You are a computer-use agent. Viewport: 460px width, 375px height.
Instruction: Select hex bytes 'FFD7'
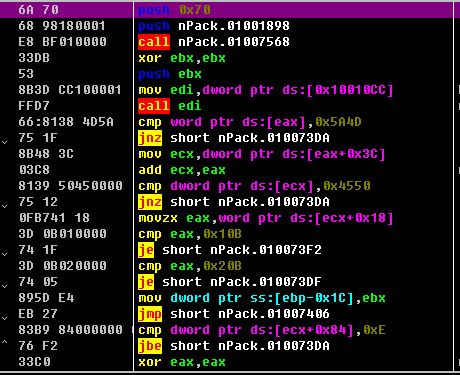(x=34, y=106)
